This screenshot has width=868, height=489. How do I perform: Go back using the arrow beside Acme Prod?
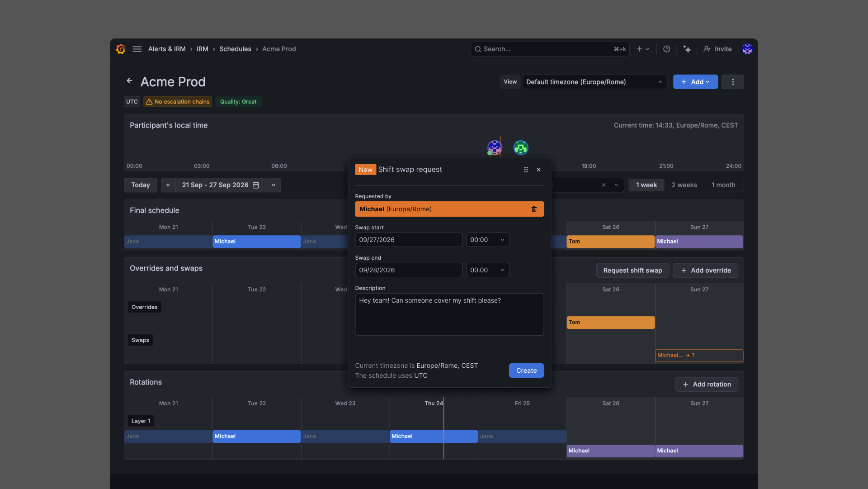130,81
